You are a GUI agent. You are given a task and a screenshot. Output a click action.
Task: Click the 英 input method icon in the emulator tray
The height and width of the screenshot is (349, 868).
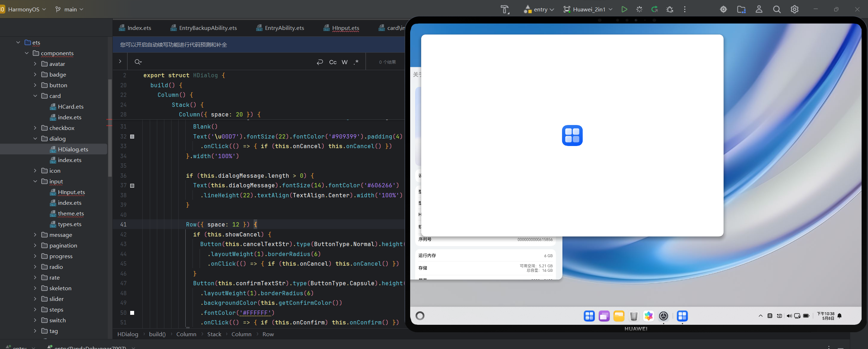tap(770, 316)
